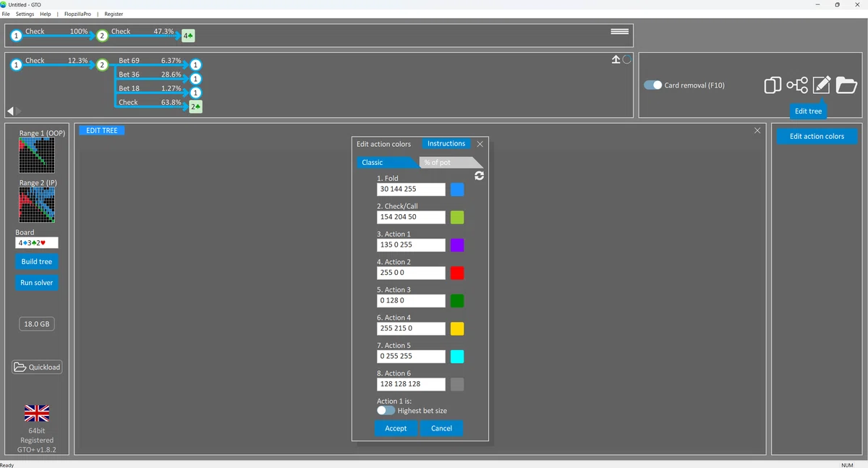Open the Settings menu
Image resolution: width=868 pixels, height=468 pixels.
pyautogui.click(x=25, y=14)
